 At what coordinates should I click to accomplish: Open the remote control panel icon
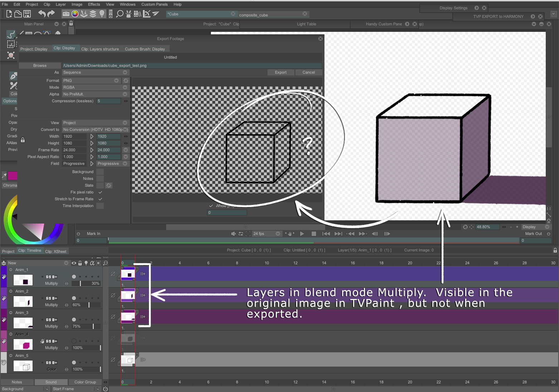(111, 14)
